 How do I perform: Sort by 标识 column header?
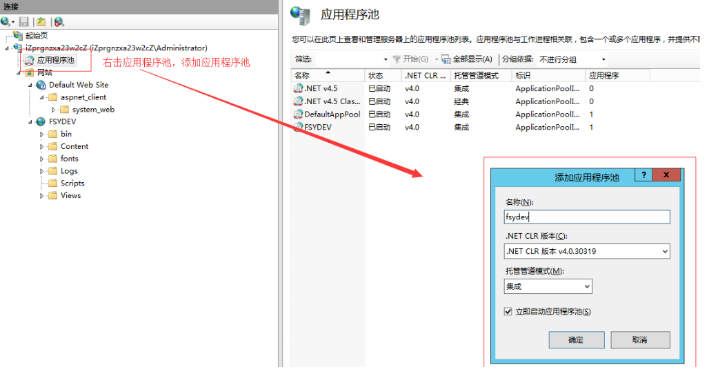point(548,75)
